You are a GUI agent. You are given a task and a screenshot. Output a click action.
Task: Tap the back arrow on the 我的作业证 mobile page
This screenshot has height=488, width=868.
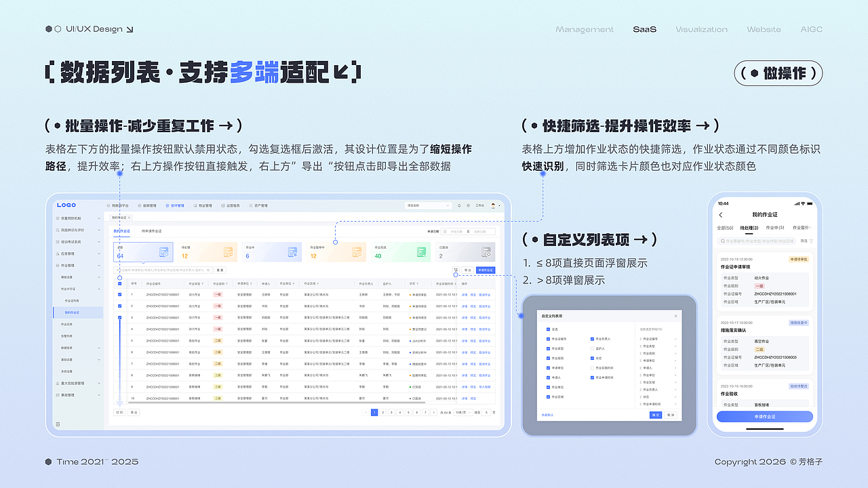(x=721, y=215)
